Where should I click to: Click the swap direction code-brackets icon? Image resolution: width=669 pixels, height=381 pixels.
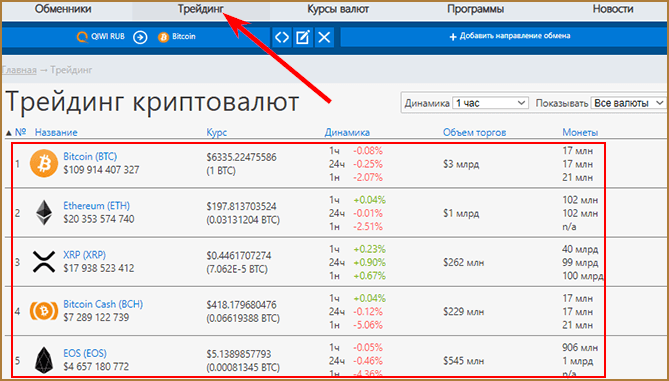pyautogui.click(x=282, y=38)
